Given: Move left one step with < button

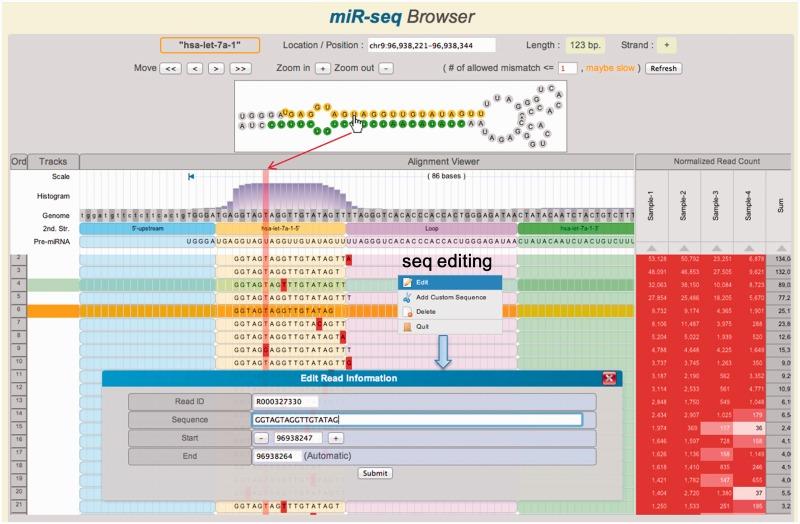Looking at the screenshot, I should pyautogui.click(x=194, y=68).
